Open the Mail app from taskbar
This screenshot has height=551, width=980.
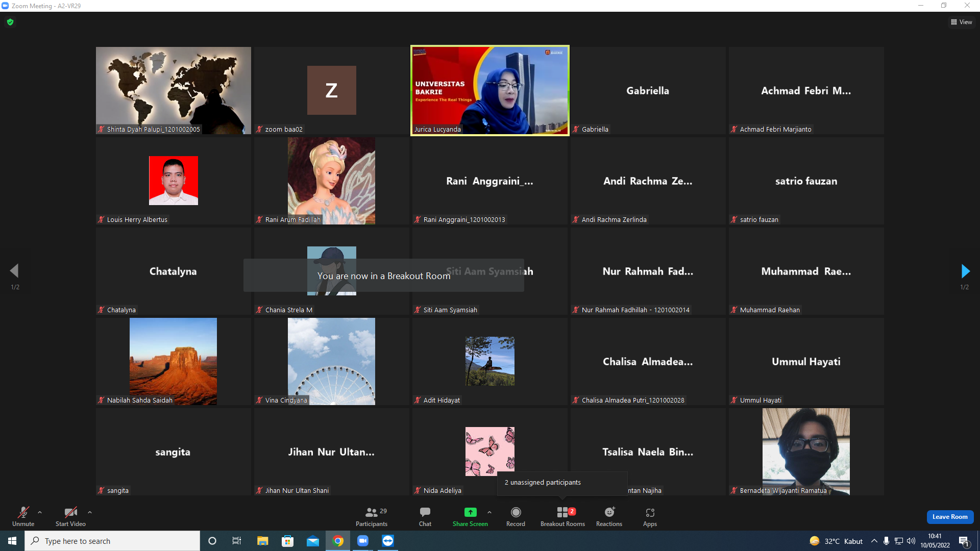[x=313, y=541]
